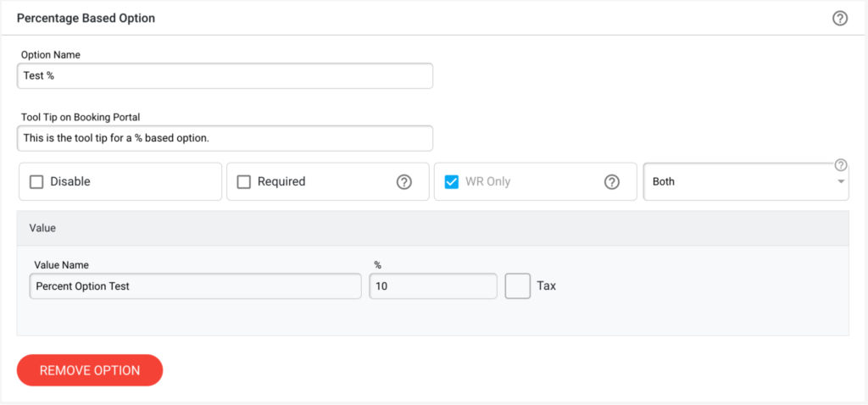Uncheck the WR Only checkbox
Image resolution: width=868 pixels, height=405 pixels.
pyautogui.click(x=452, y=181)
